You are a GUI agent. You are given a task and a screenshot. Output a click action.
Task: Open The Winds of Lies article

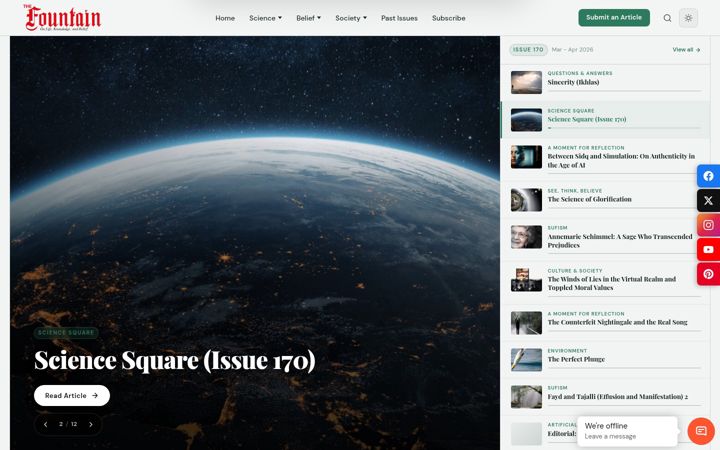pos(612,283)
